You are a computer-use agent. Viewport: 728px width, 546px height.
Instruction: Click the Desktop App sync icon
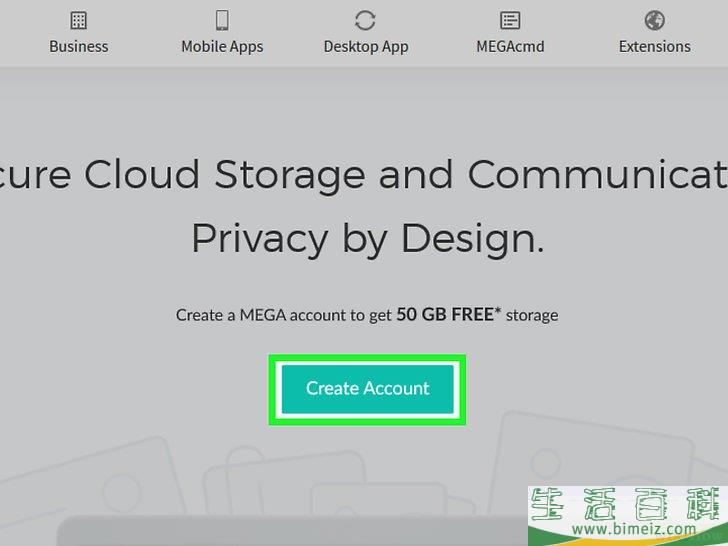365,20
